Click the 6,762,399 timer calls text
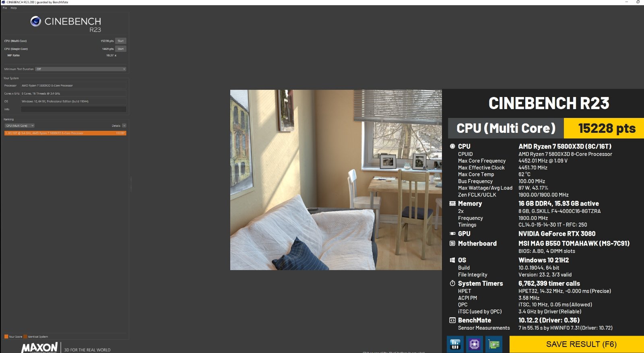Viewport: 644px width, 353px height. pyautogui.click(x=549, y=284)
